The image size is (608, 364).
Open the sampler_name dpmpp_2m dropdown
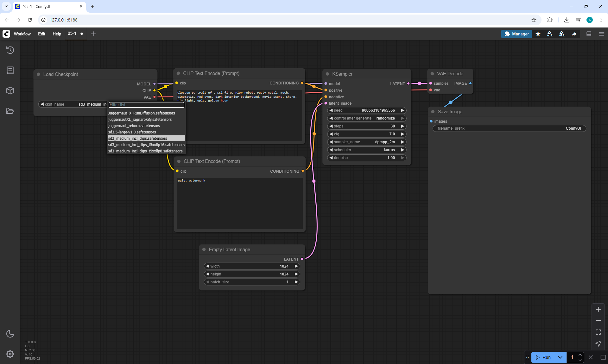click(367, 142)
